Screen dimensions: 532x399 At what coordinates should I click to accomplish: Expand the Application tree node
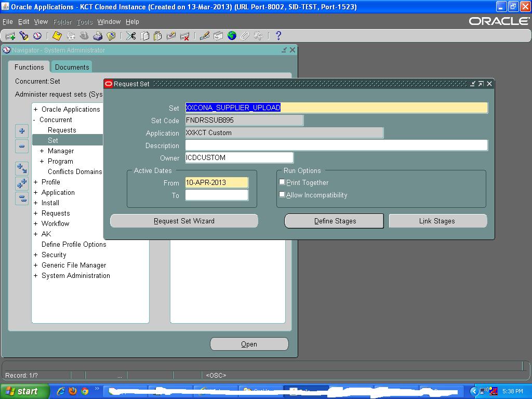[36, 193]
